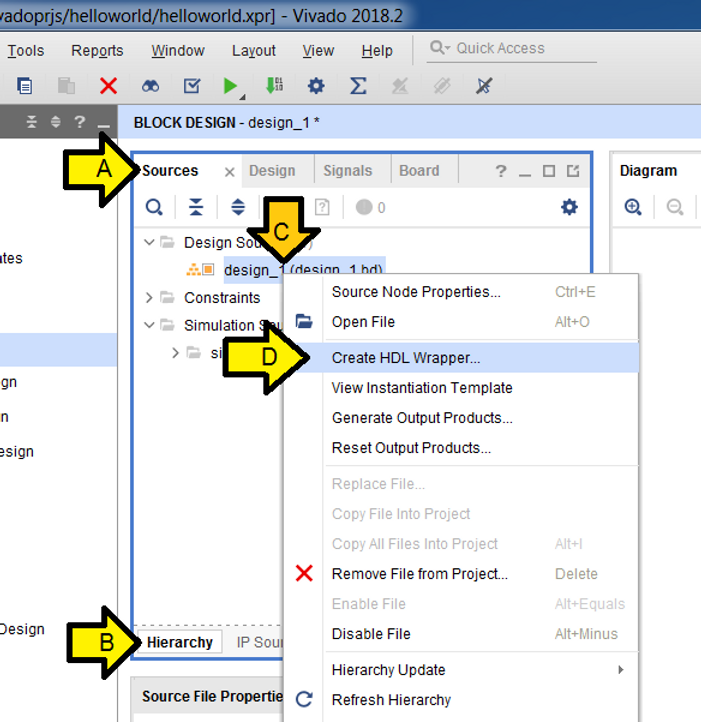Click the checkmark validate toolbar icon
Viewport: 701px width, 722px height.
[192, 86]
